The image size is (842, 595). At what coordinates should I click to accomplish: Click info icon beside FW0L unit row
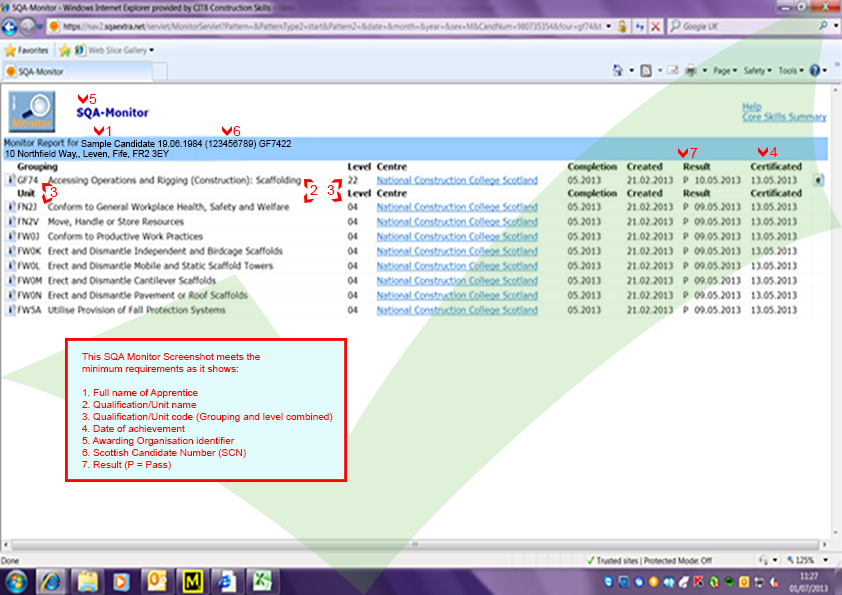point(10,266)
